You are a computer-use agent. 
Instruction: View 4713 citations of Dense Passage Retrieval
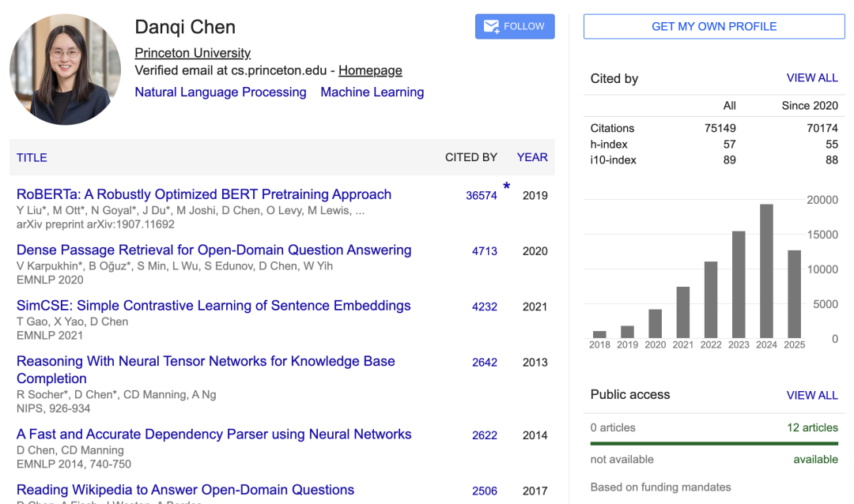coord(484,251)
